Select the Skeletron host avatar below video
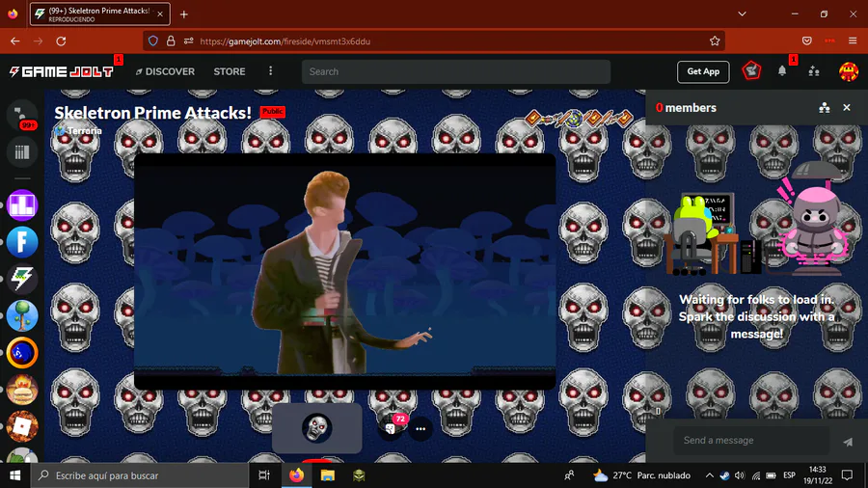Viewport: 868px width, 488px height. [316, 427]
